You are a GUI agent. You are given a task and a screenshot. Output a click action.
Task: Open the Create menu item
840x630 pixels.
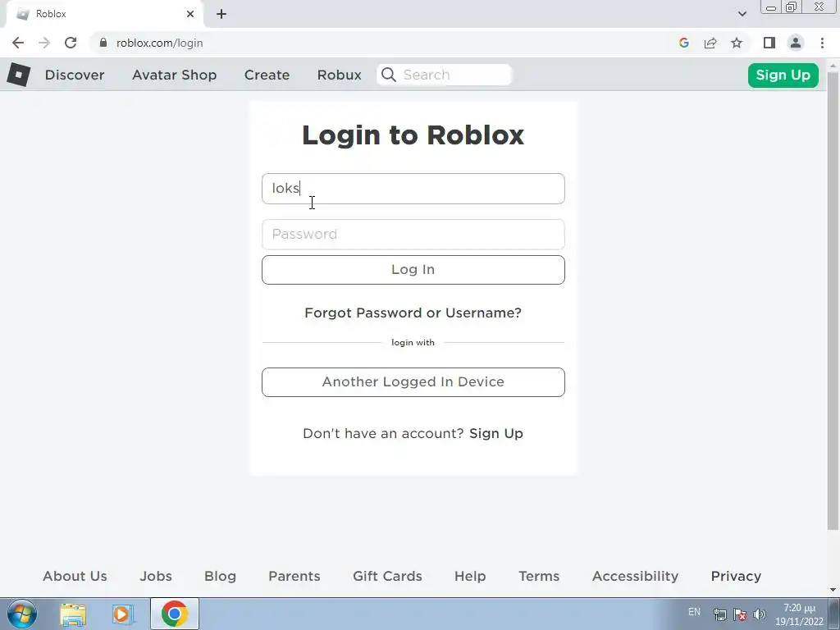click(267, 75)
